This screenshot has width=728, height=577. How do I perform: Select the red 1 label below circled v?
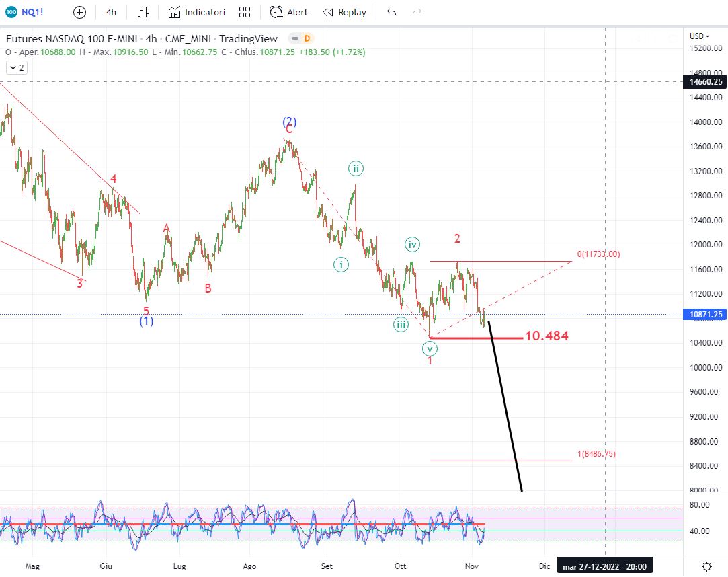pyautogui.click(x=430, y=360)
